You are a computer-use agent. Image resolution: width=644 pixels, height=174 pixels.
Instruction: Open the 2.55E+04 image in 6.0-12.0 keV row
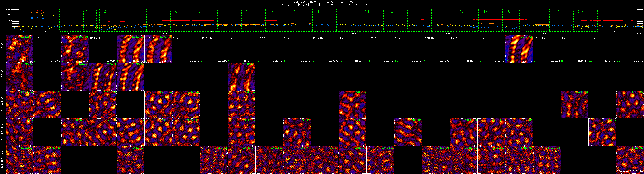click(x=103, y=77)
